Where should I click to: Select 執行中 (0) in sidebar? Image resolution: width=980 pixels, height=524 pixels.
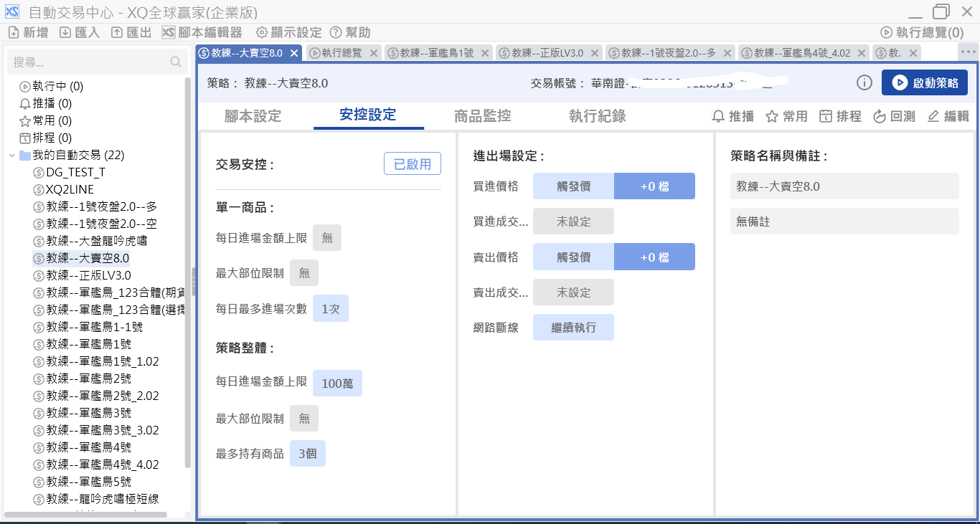click(51, 86)
